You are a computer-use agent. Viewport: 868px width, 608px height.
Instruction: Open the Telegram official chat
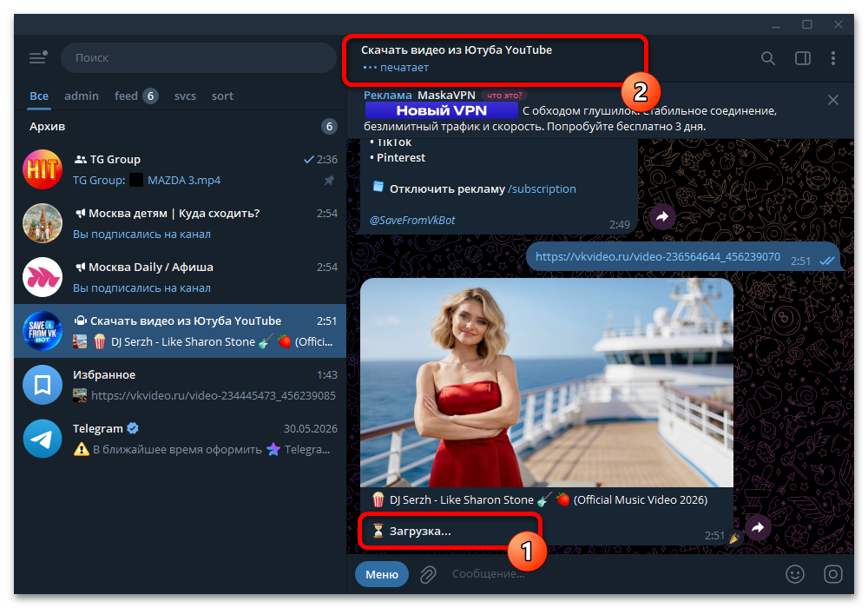(181, 439)
